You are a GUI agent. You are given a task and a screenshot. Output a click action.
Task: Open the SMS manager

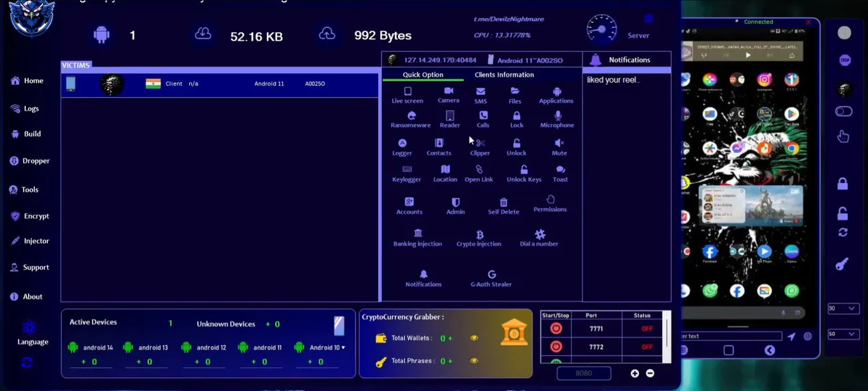coord(481,96)
